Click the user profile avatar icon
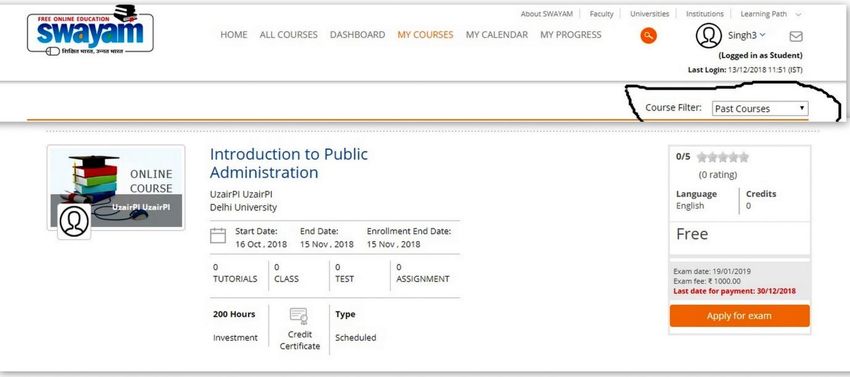 click(x=709, y=36)
